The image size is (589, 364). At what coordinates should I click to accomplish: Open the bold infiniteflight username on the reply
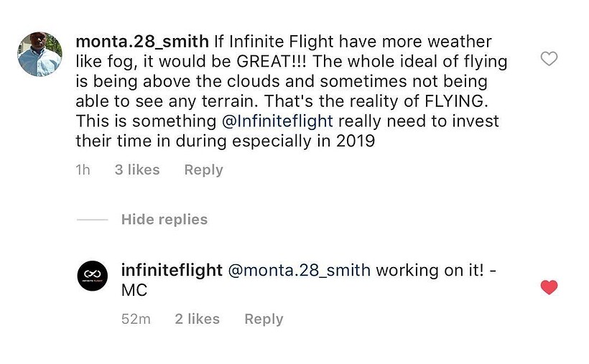tap(172, 271)
